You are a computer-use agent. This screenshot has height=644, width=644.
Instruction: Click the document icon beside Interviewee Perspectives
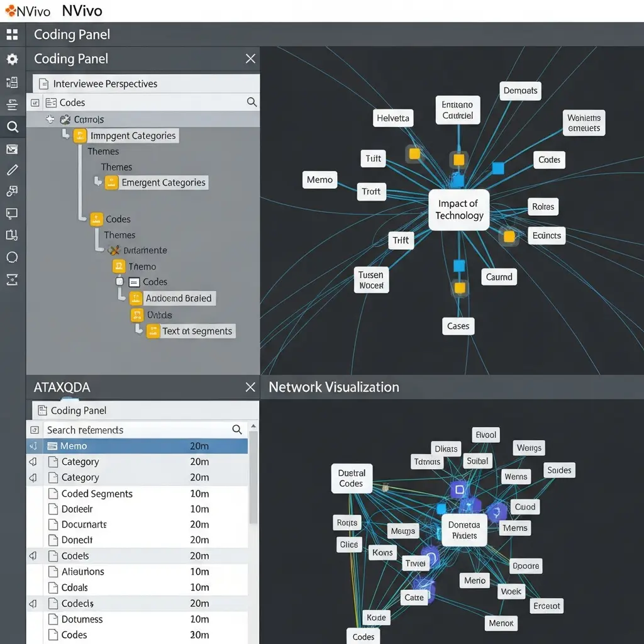pos(43,84)
